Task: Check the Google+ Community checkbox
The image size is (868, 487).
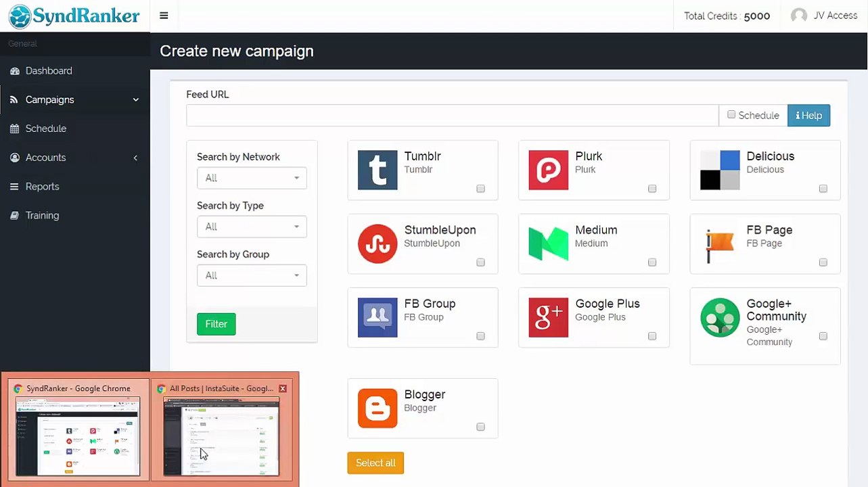Action: click(823, 336)
